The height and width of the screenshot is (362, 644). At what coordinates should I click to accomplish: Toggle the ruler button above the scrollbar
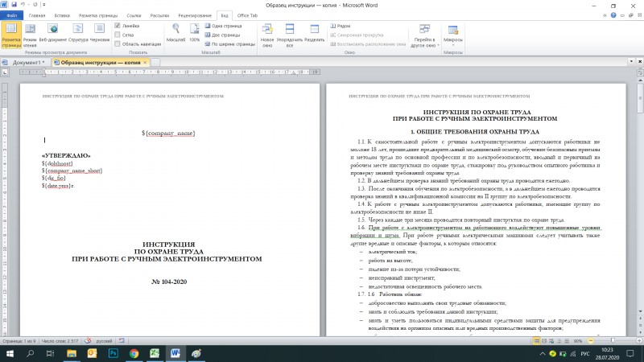tap(640, 72)
